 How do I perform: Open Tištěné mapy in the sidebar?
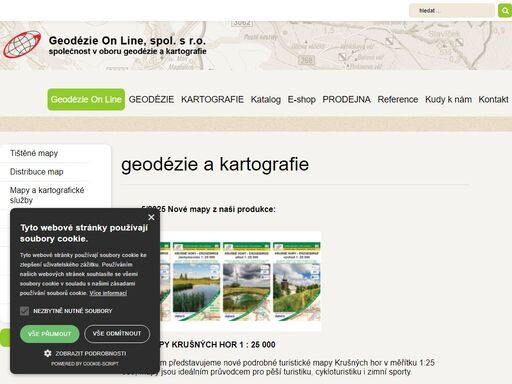(34, 153)
